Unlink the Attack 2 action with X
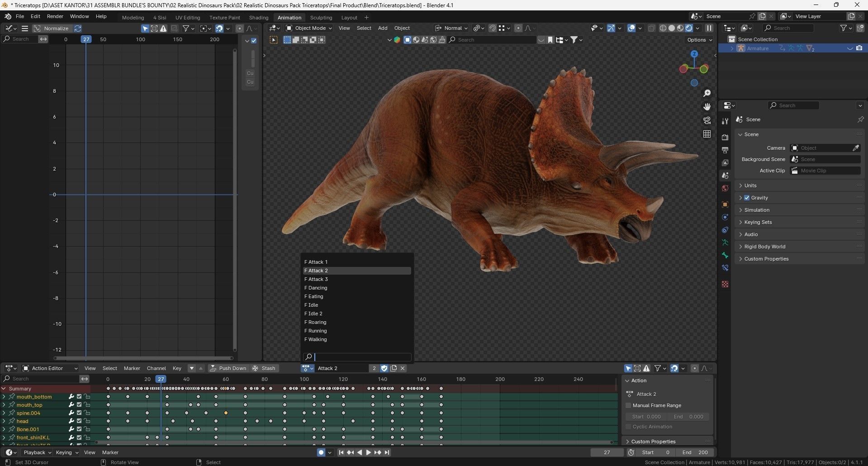Screen dimensions: 868x466 tap(403, 368)
